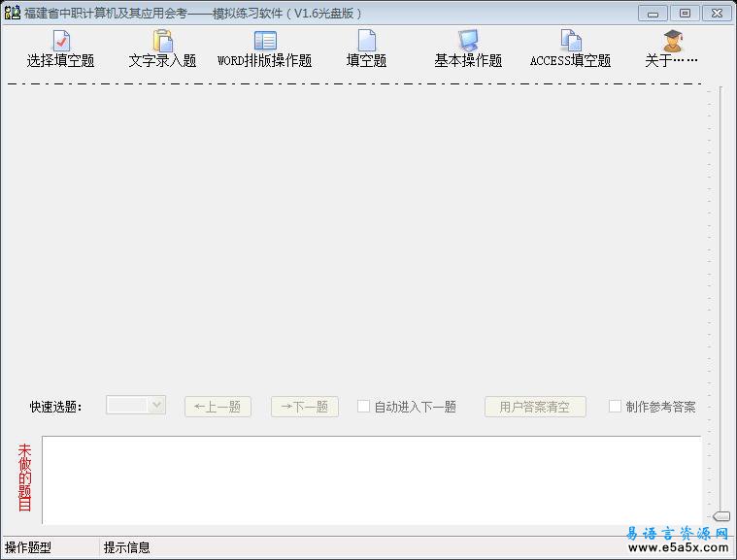This screenshot has width=737, height=560.
Task: Select the ACCESS填空题 label
Action: point(571,60)
